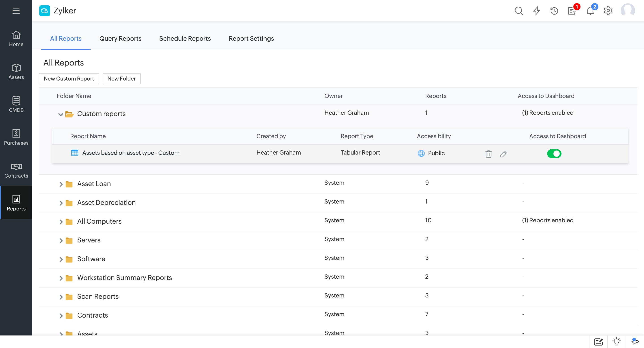Click the lightbulb icon in bottom bar

(616, 342)
